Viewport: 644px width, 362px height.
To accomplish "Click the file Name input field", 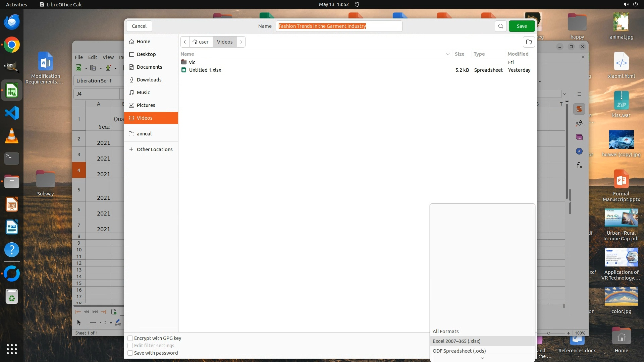I will pyautogui.click(x=339, y=26).
